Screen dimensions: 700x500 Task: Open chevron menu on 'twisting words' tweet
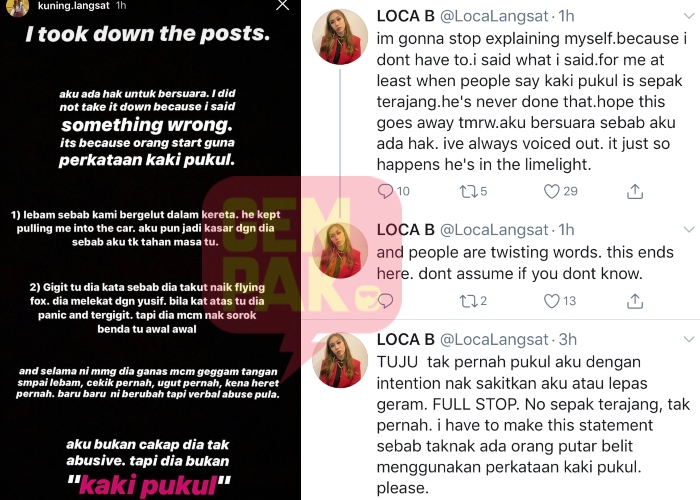tap(689, 229)
